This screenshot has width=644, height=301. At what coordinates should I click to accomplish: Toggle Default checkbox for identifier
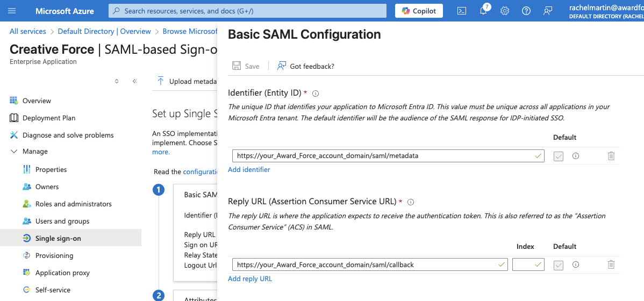(x=558, y=156)
